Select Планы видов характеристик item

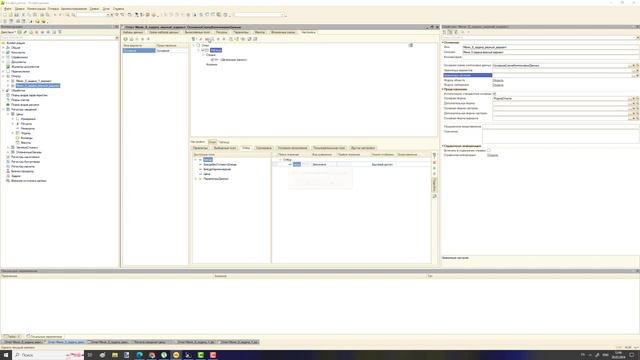pyautogui.click(x=29, y=95)
